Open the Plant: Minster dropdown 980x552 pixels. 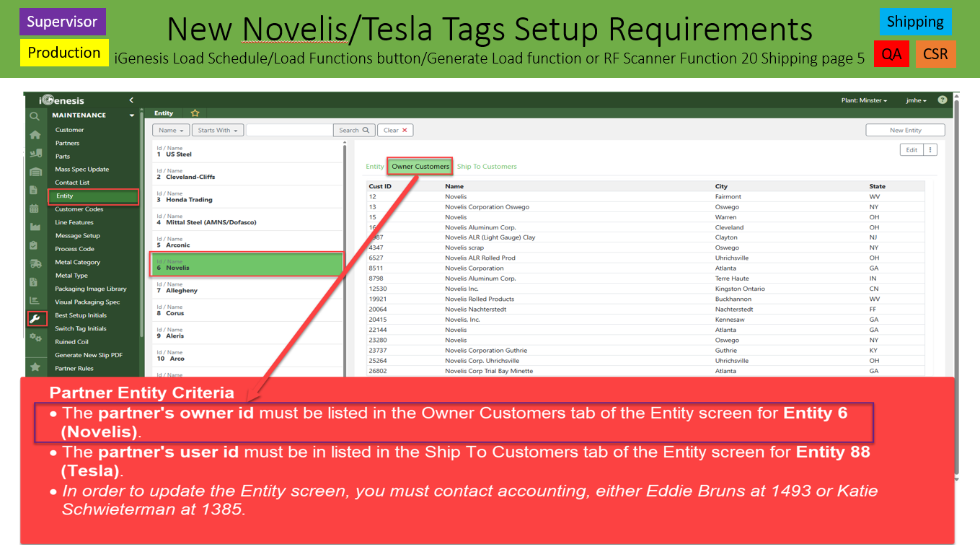[x=864, y=100]
